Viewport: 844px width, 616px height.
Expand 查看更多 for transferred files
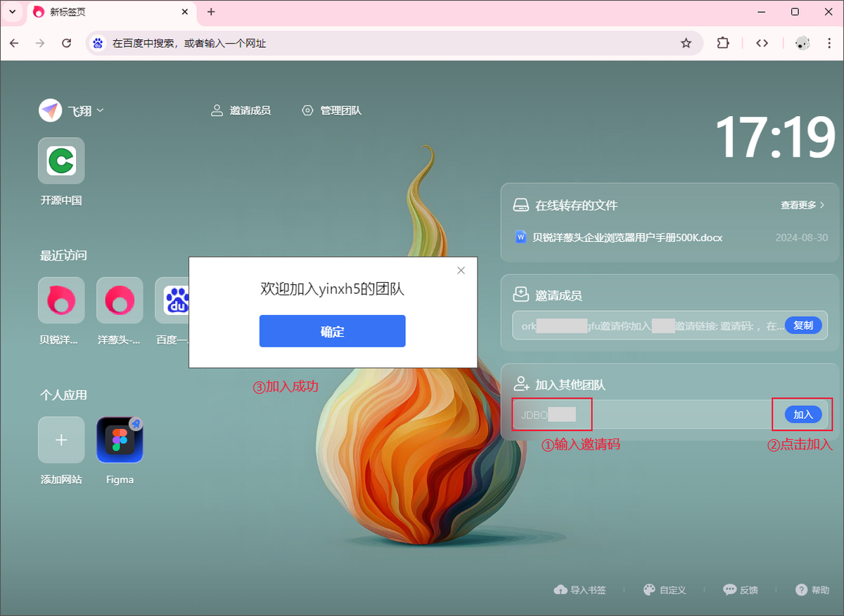coord(802,205)
